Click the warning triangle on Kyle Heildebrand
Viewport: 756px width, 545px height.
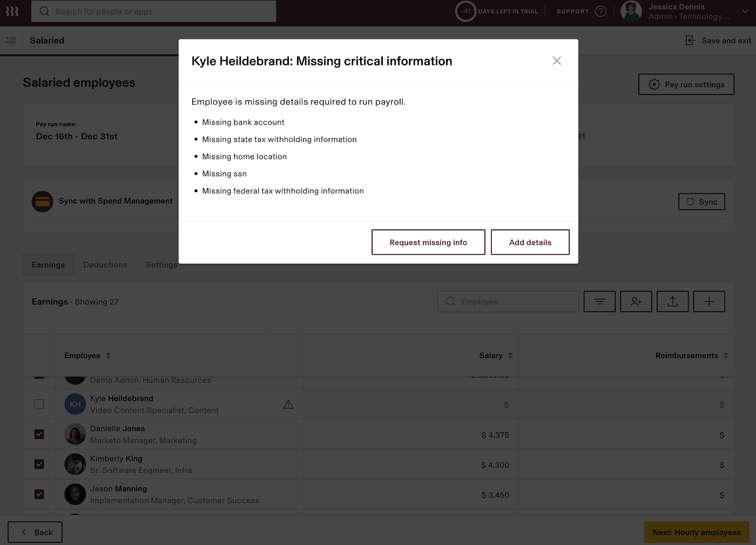289,404
